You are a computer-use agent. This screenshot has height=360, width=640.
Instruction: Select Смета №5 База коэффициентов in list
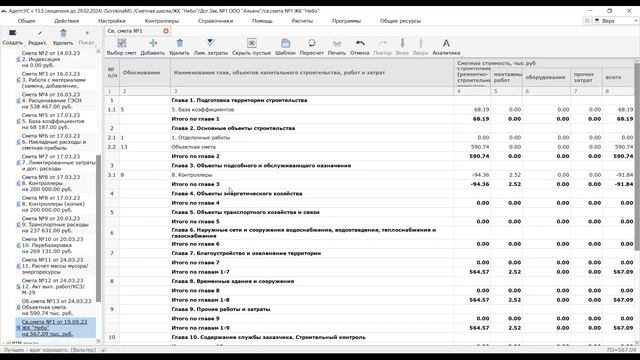point(56,121)
